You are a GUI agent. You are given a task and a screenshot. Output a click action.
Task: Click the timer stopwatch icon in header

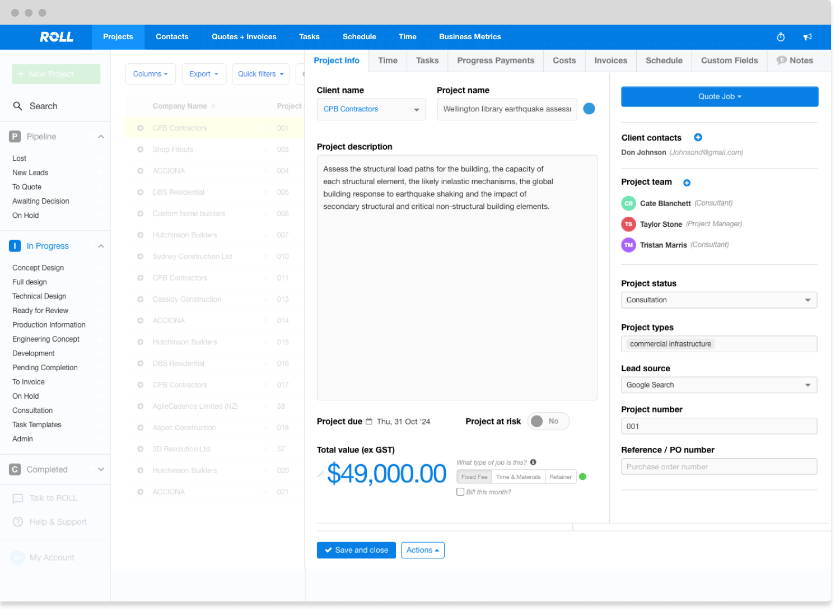pos(781,37)
